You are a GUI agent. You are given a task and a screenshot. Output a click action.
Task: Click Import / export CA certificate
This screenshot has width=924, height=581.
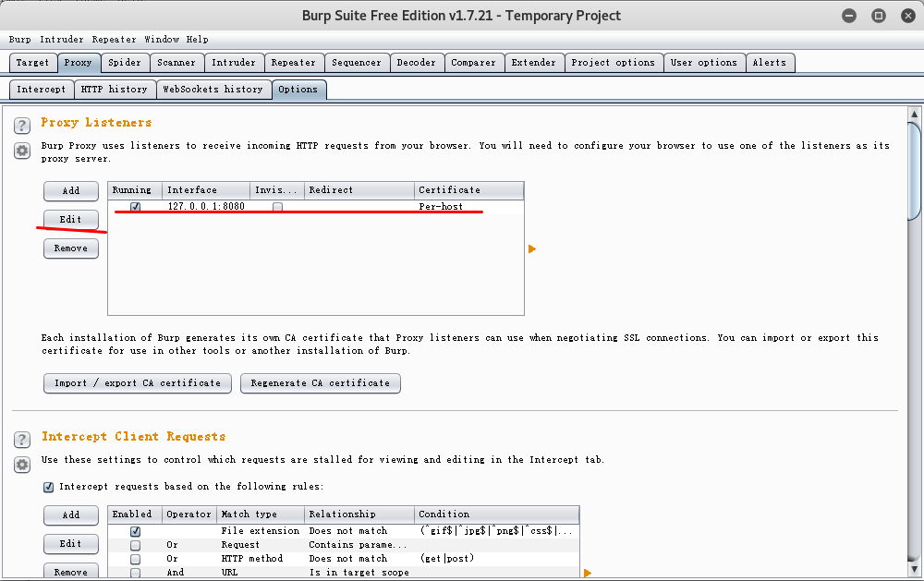(x=138, y=383)
